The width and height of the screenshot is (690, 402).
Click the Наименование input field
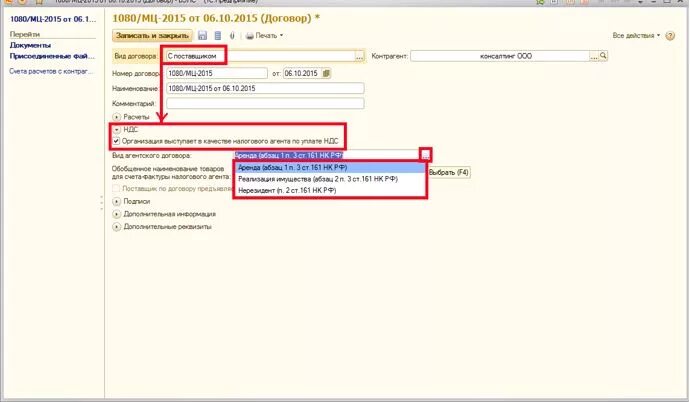tap(265, 88)
